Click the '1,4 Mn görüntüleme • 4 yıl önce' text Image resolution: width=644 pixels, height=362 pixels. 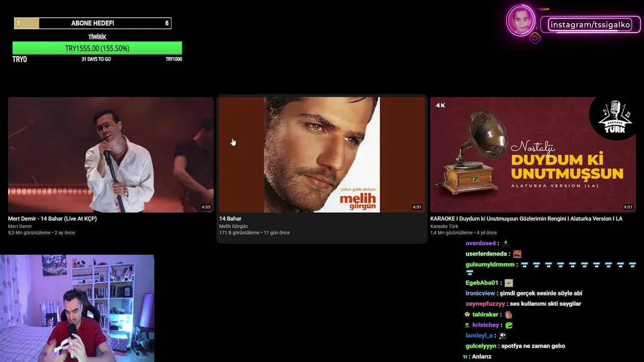(463, 233)
